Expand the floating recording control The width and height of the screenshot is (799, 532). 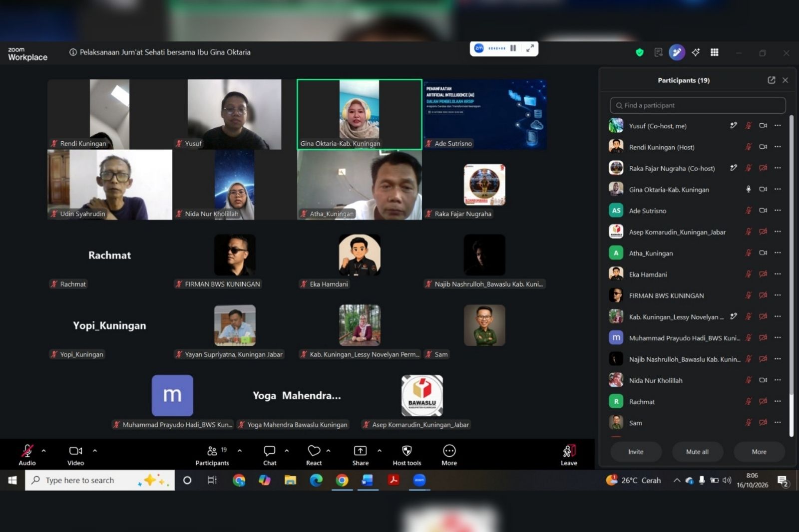coord(530,48)
